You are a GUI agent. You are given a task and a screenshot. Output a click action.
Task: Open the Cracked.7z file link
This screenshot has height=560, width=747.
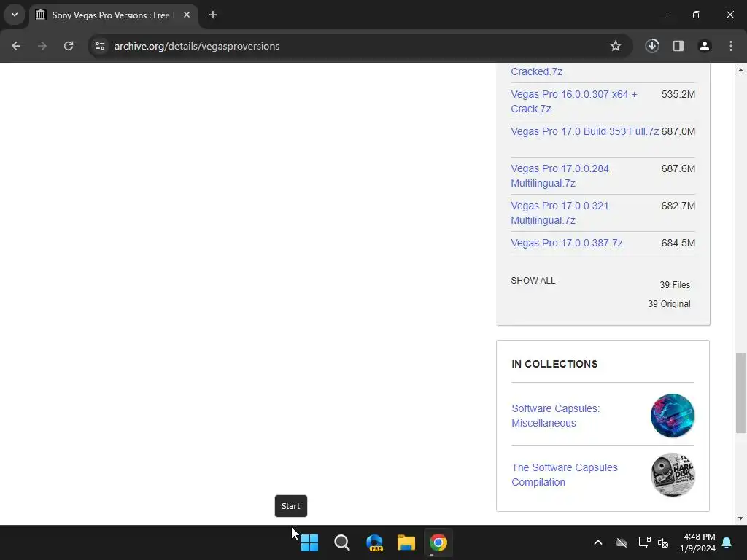point(536,71)
